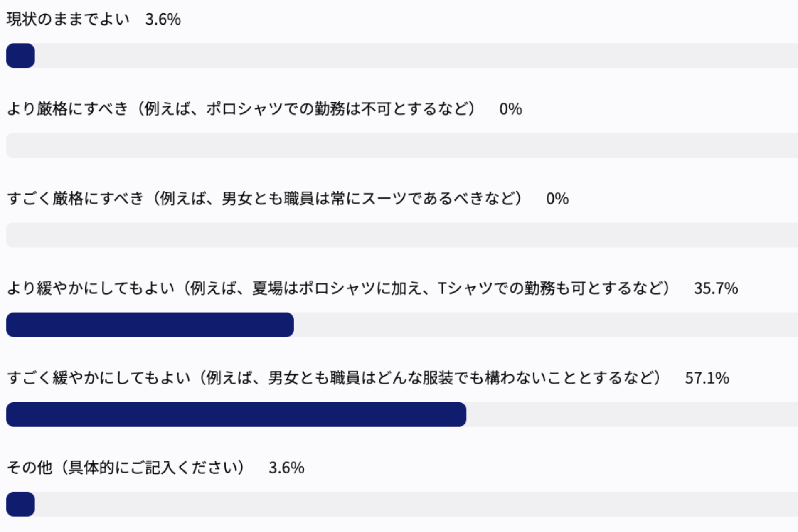798x532 pixels.
Task: Click the 35.7% percentage value
Action: tap(716, 288)
